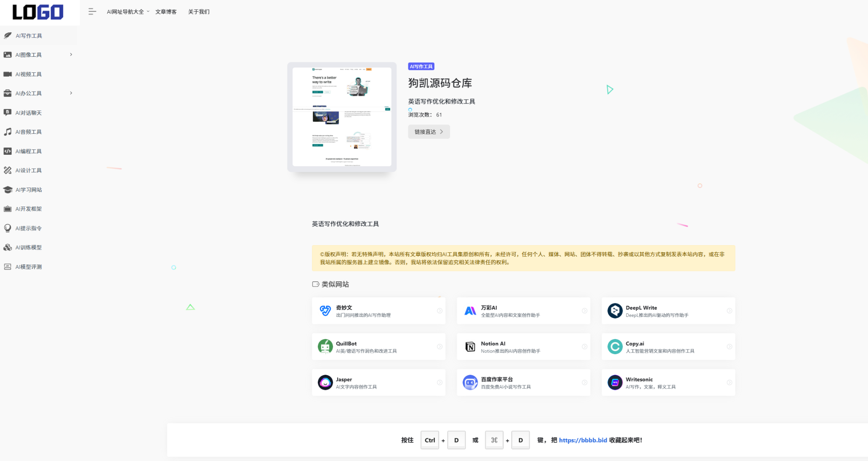This screenshot has height=461, width=868.
Task: Click the AI编程工具 code icon
Action: coord(8,151)
